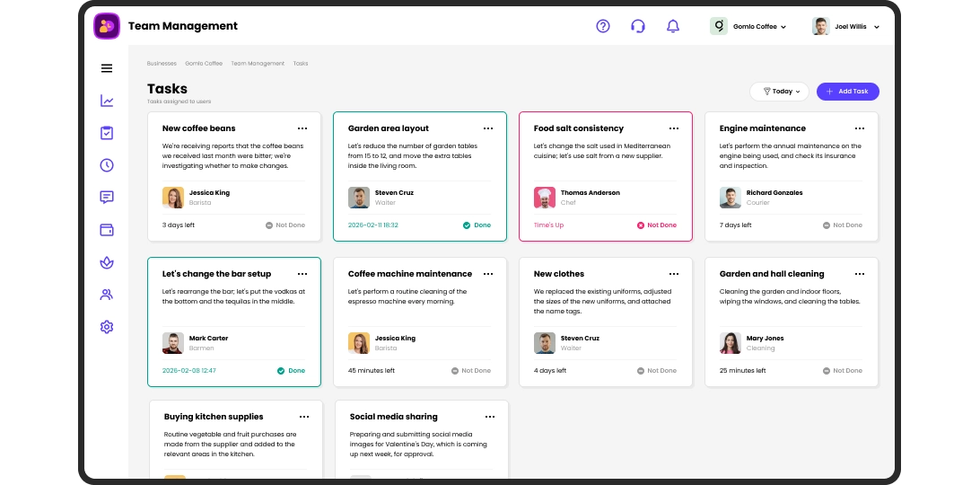This screenshot has height=485, width=980.
Task: Go to Businesses in the breadcrumb
Action: (162, 64)
